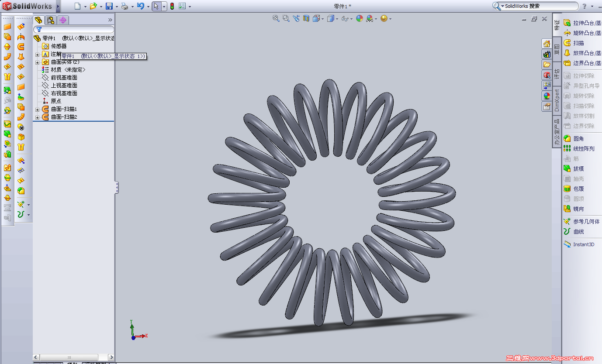The width and height of the screenshot is (602, 364).
Task: Click the 拉伸凸台/基体 extrude boss command
Action: click(582, 23)
